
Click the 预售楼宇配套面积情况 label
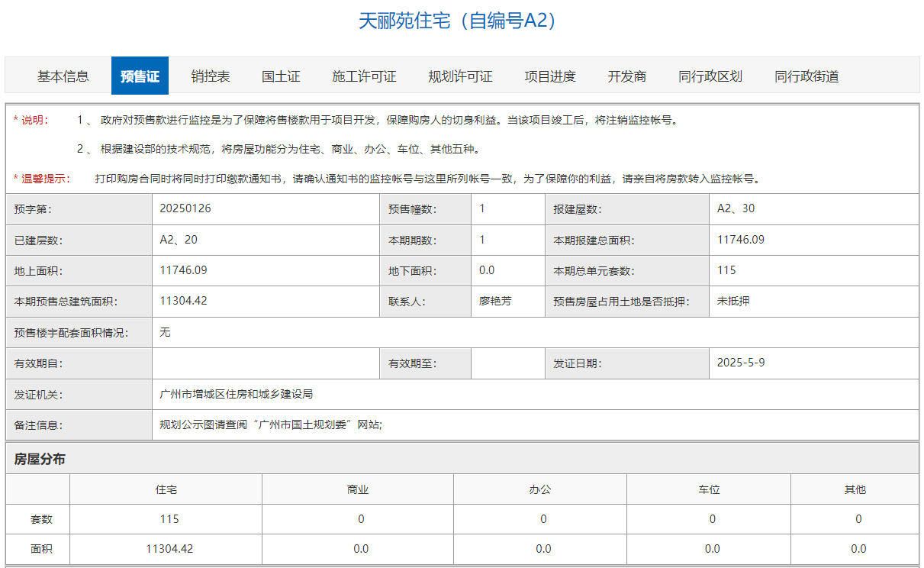click(x=71, y=332)
